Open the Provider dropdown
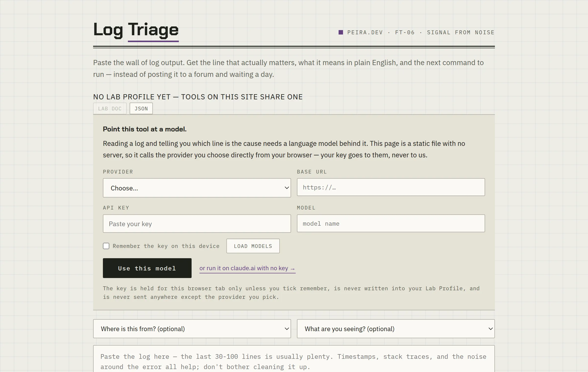Screen dimensions: 588x372 (197, 188)
